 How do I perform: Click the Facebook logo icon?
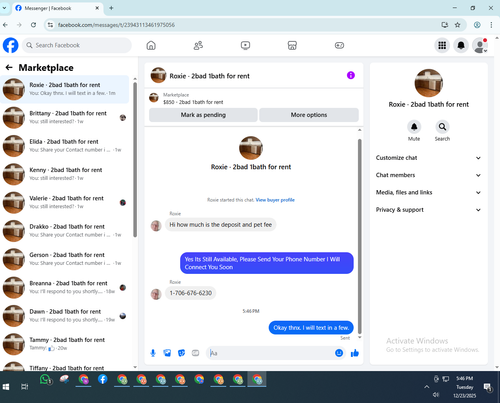click(11, 45)
